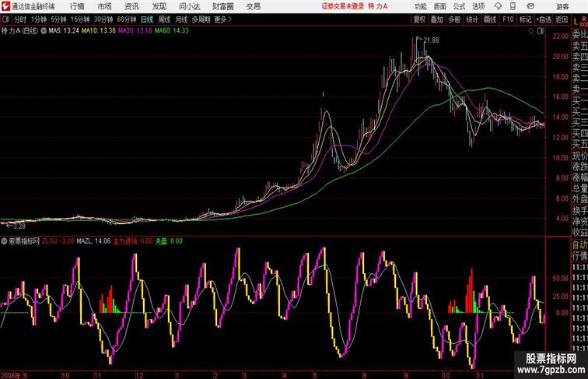Add stock with +自选 button
The height and width of the screenshot is (379, 588).
coord(544,19)
